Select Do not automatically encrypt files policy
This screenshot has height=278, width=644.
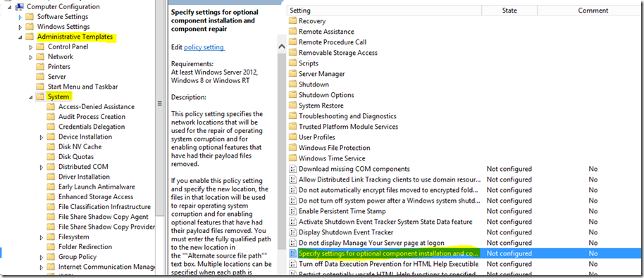pyautogui.click(x=388, y=190)
